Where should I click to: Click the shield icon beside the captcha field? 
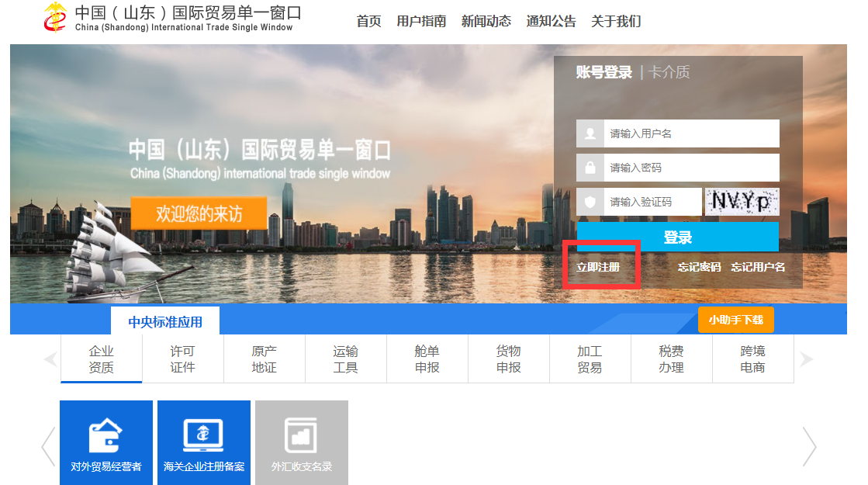click(590, 202)
